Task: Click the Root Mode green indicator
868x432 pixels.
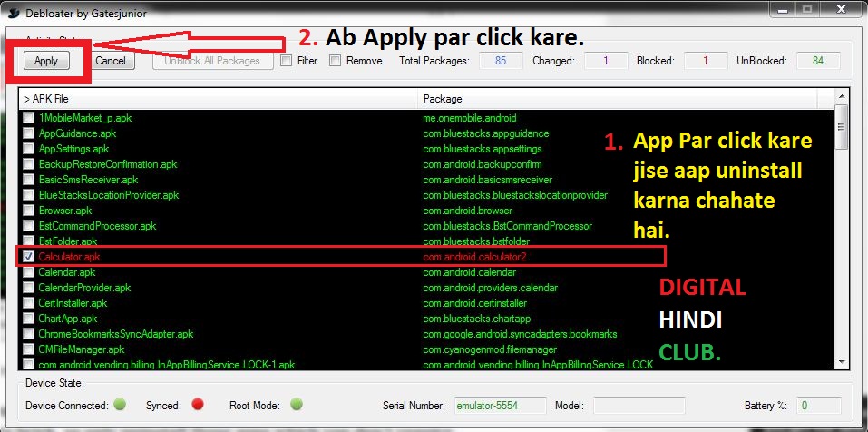Action: [x=297, y=405]
